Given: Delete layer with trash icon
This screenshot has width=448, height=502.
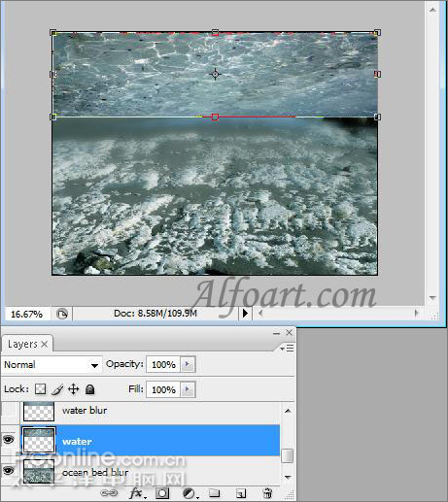Looking at the screenshot, I should [x=267, y=493].
